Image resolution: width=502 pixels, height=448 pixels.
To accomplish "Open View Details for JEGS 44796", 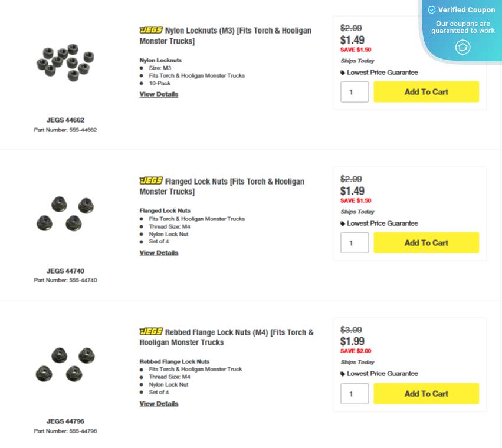I will [x=158, y=403].
